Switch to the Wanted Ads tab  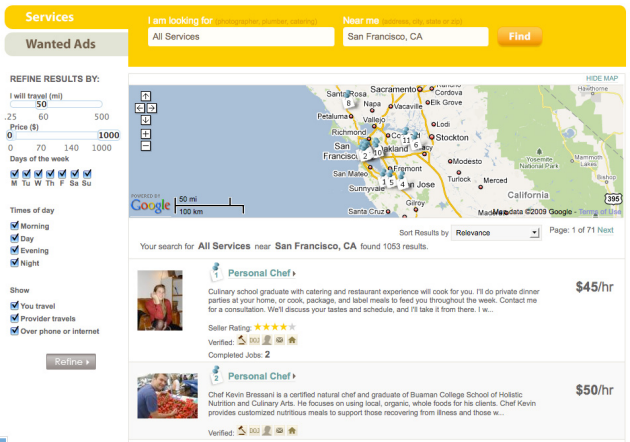(x=62, y=44)
